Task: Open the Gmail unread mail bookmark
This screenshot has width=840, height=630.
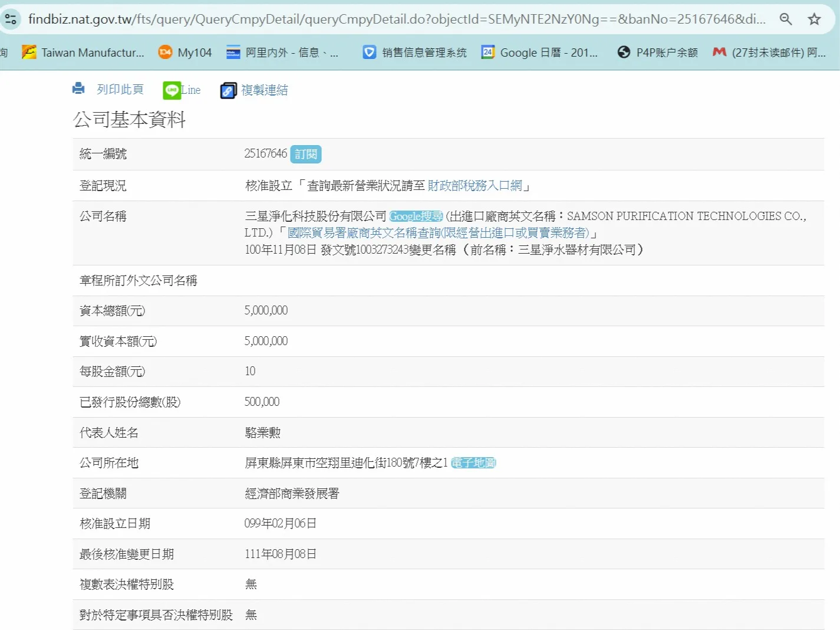Action: 769,52
